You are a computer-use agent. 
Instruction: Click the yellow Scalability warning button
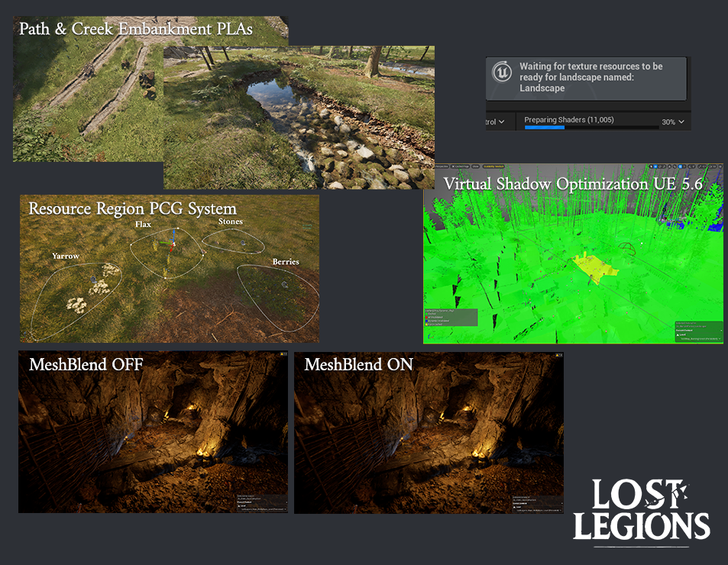(493, 166)
